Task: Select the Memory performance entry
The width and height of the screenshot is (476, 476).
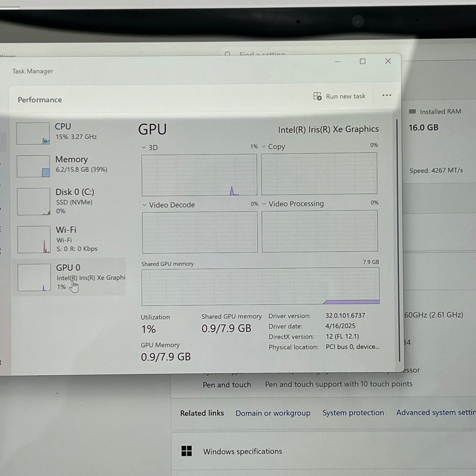Action: [x=71, y=164]
